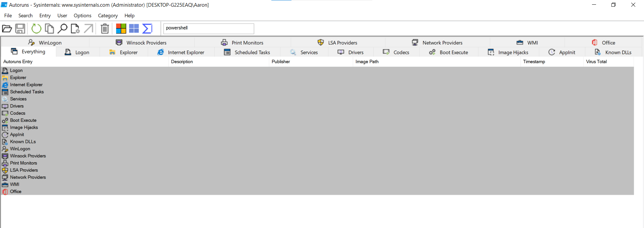Sort by Description column header

219,62
